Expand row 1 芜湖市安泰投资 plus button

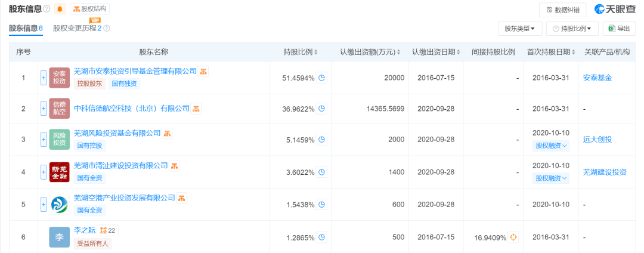coord(44,78)
